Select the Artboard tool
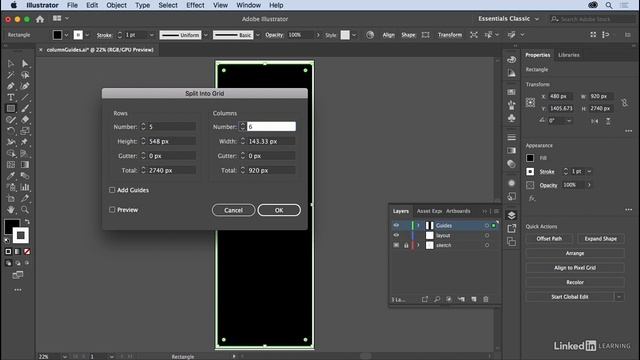 click(11, 199)
